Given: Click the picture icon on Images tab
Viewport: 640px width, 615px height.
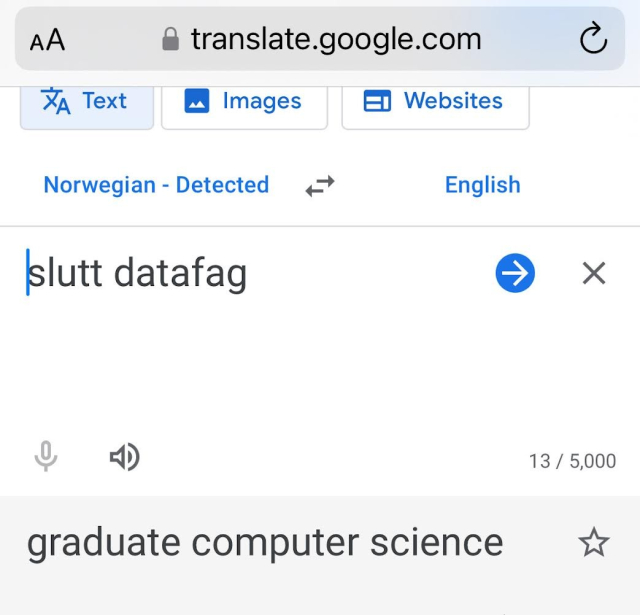Looking at the screenshot, I should (197, 101).
